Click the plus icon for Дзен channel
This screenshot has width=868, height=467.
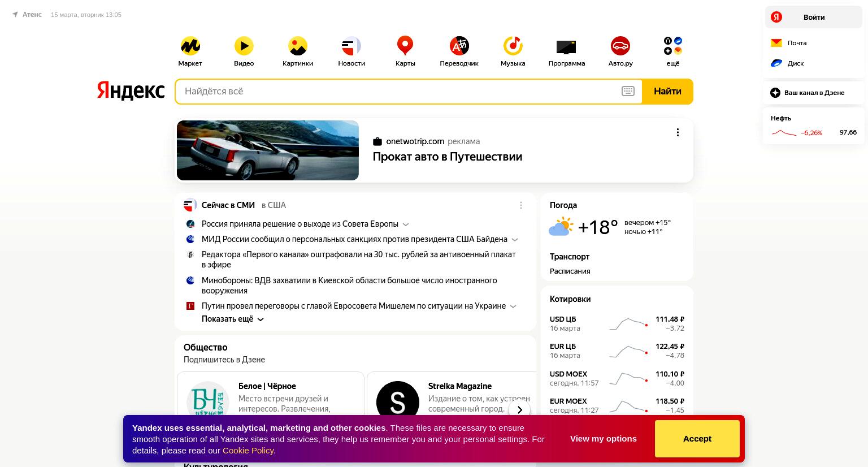[775, 93]
